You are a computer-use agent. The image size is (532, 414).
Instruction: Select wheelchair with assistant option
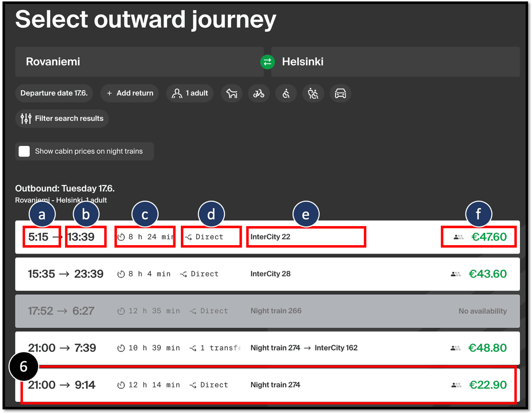(313, 94)
